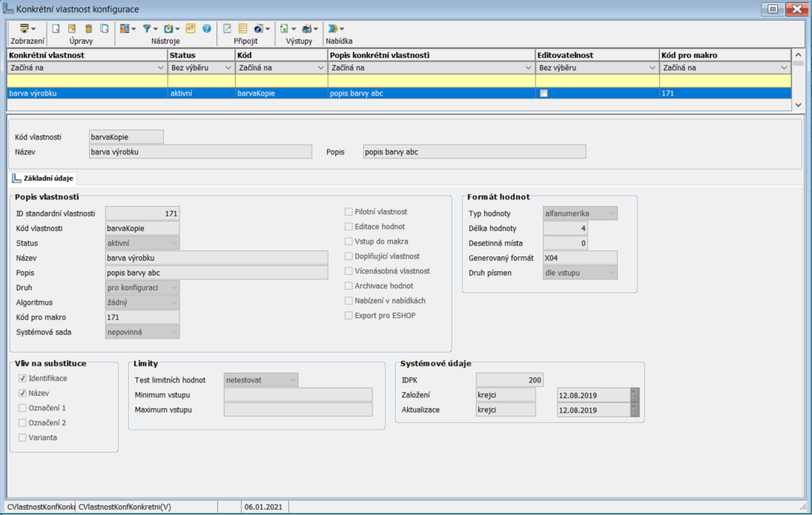Click the printer icon in Výstupy
The width and height of the screenshot is (812, 515).
point(307,29)
